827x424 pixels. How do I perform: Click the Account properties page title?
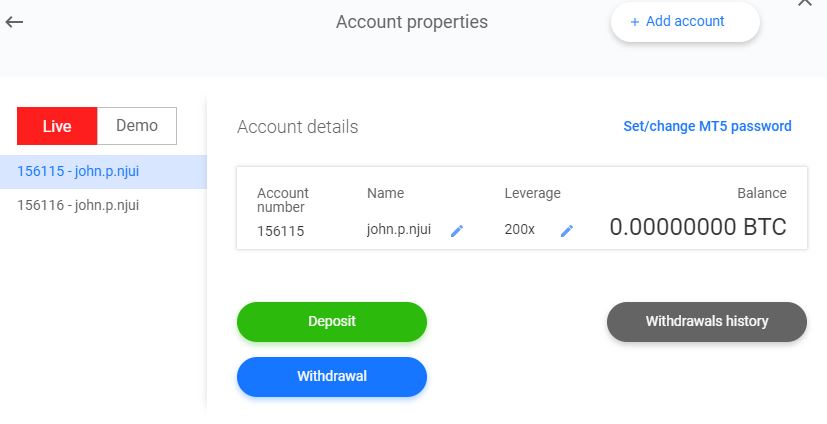point(412,21)
